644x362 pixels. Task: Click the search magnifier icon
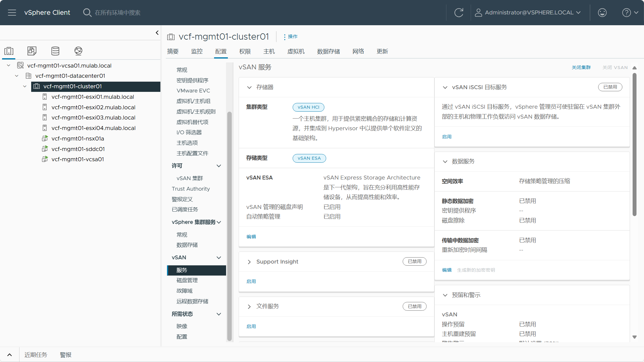[x=87, y=13]
